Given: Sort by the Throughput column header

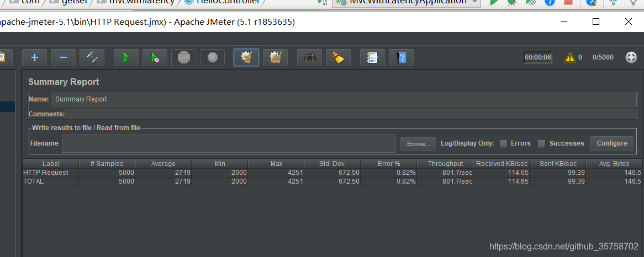Looking at the screenshot, I should [x=445, y=164].
